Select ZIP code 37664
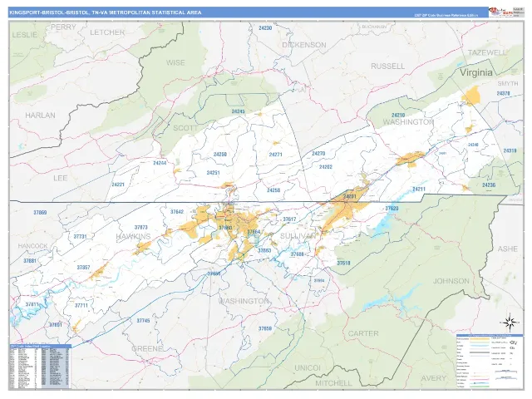This screenshot has height=399, width=532. point(254,232)
